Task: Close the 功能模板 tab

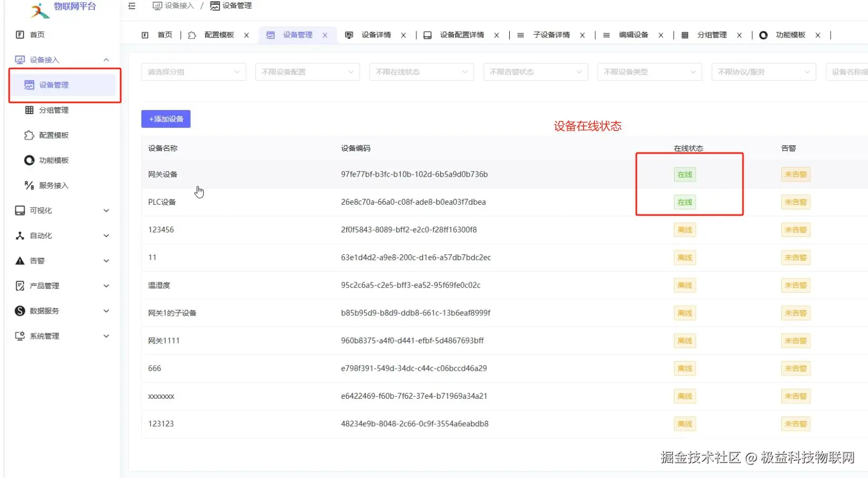Action: pyautogui.click(x=818, y=35)
